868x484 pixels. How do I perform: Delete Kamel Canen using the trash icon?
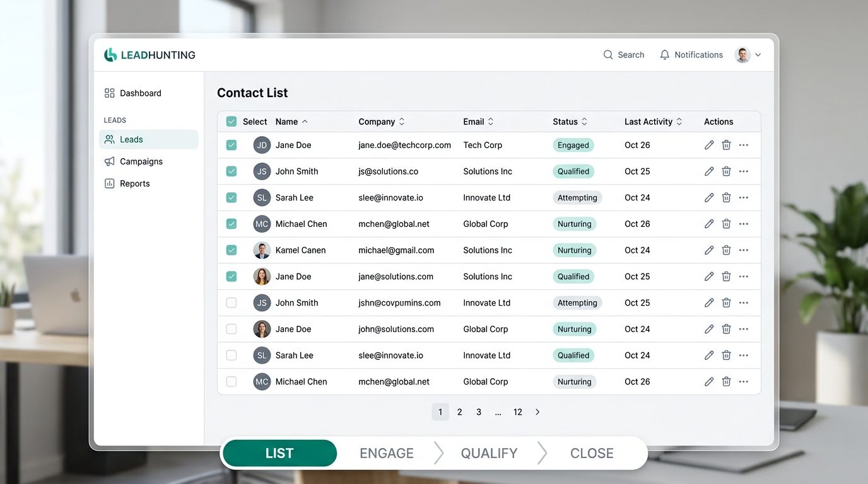coord(726,250)
